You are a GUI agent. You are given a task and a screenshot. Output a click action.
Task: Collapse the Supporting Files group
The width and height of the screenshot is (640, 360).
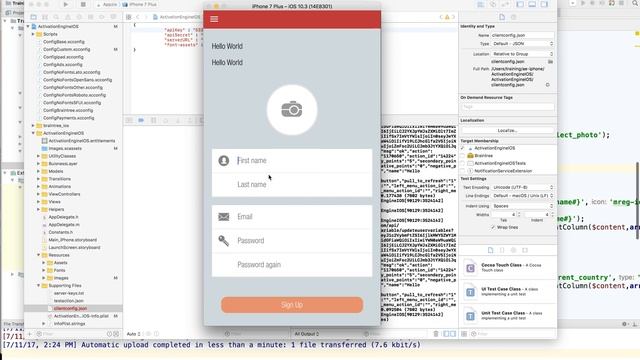[39, 286]
